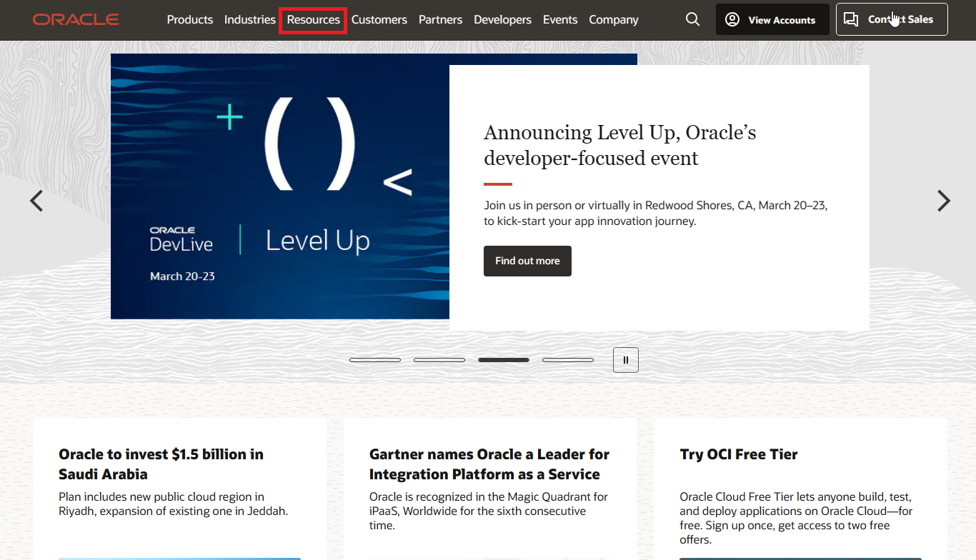Click 'Plan includes new public cloud region' text
This screenshot has width=976, height=560.
tap(173, 504)
